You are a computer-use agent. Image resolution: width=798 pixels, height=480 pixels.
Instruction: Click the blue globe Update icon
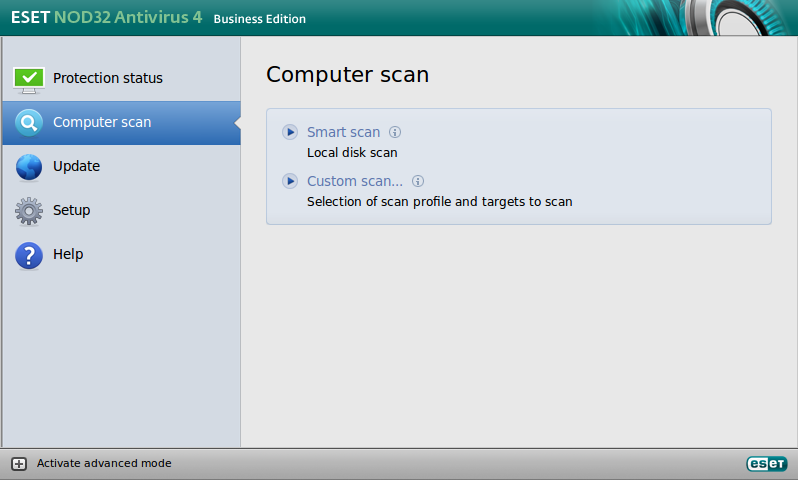(29, 167)
